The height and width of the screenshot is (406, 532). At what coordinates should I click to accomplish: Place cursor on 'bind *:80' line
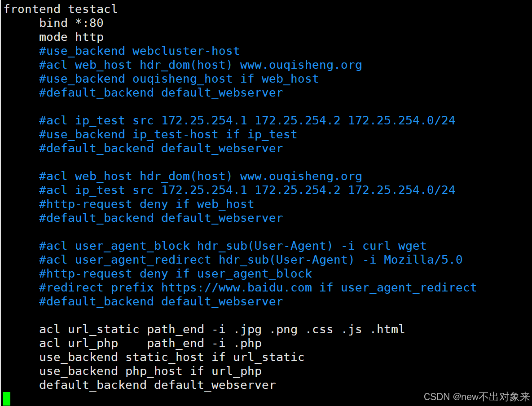(x=71, y=23)
